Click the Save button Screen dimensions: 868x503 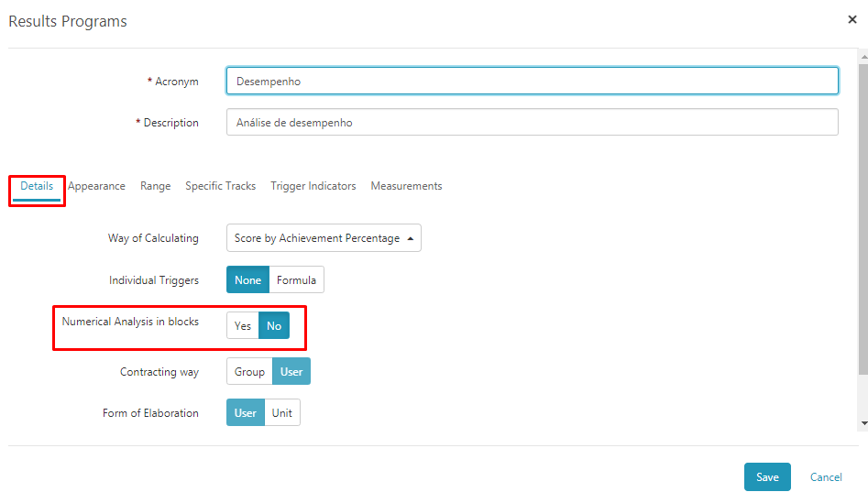coord(767,477)
